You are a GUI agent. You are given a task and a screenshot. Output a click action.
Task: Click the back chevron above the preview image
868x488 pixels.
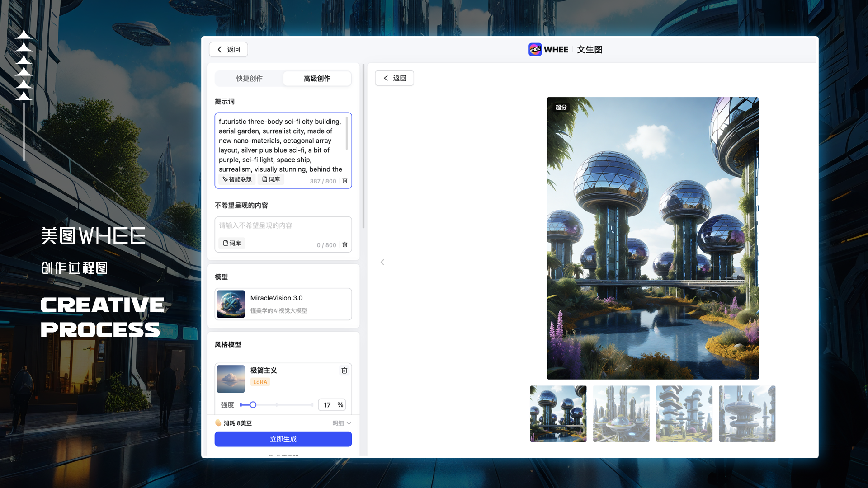[x=394, y=78]
